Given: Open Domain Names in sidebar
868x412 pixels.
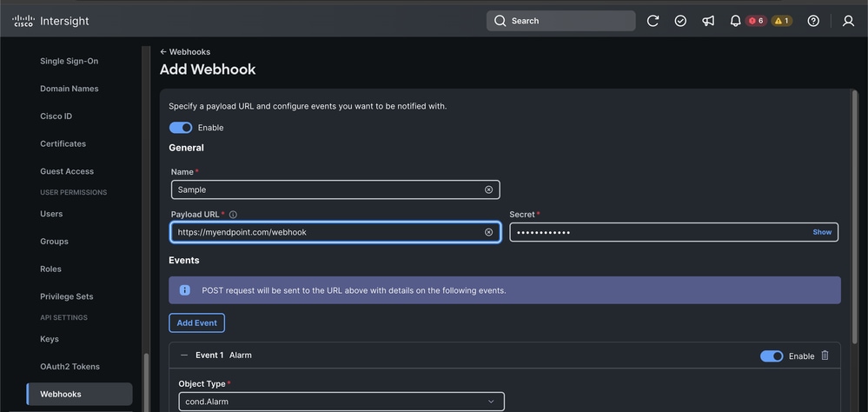Looking at the screenshot, I should point(70,89).
